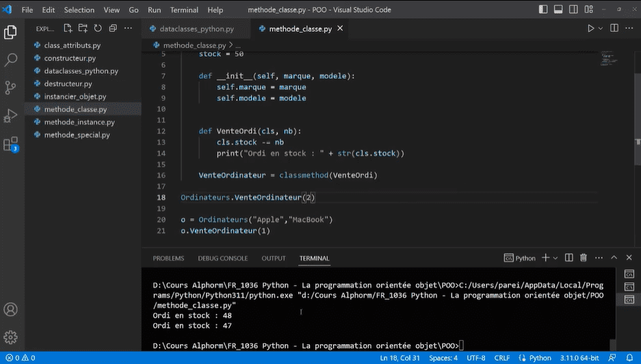Open the Help menu

click(x=215, y=10)
